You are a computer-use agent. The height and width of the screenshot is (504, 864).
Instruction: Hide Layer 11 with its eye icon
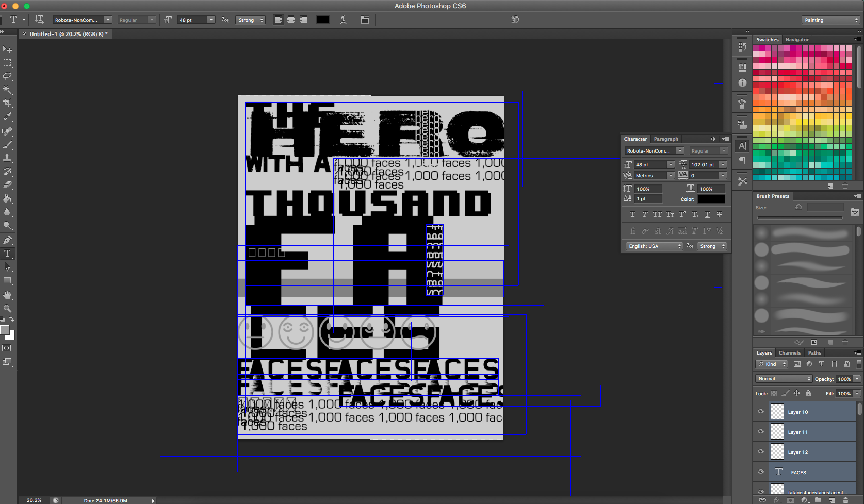(761, 431)
